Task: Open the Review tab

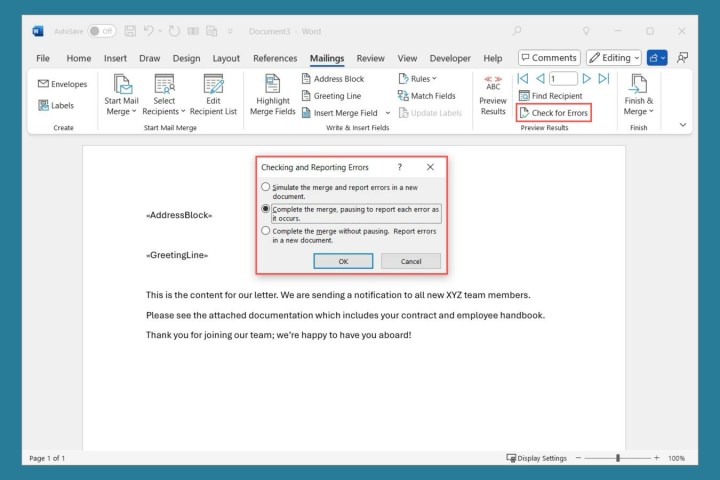Action: pos(370,58)
